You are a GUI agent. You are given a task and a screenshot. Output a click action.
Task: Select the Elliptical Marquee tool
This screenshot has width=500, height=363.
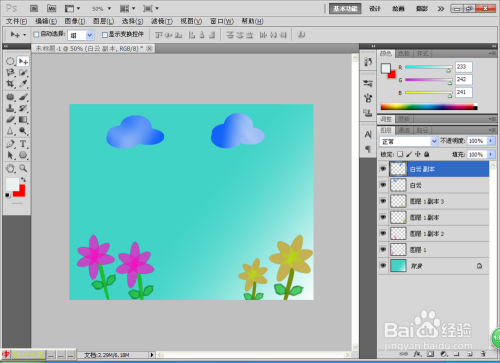(x=10, y=61)
